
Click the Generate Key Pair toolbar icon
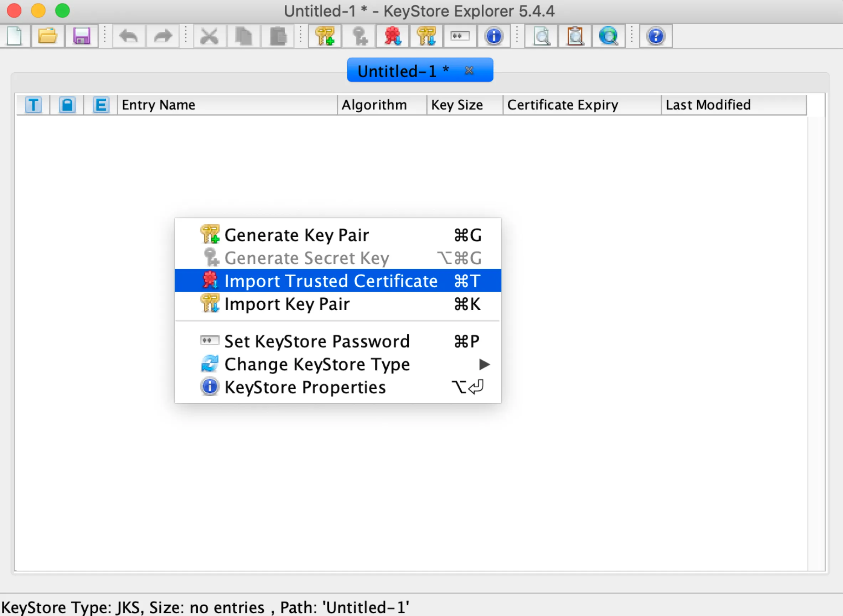click(325, 36)
